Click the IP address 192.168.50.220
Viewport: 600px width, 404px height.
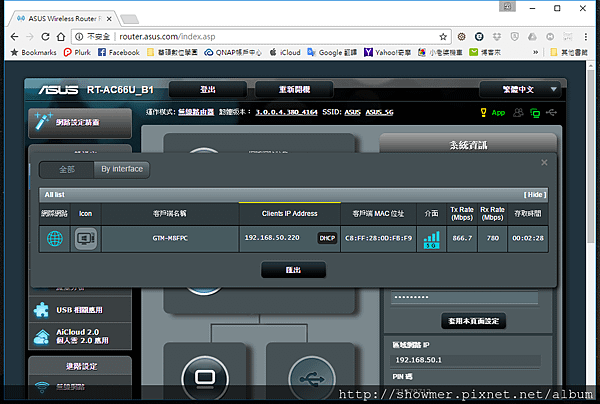(272, 238)
